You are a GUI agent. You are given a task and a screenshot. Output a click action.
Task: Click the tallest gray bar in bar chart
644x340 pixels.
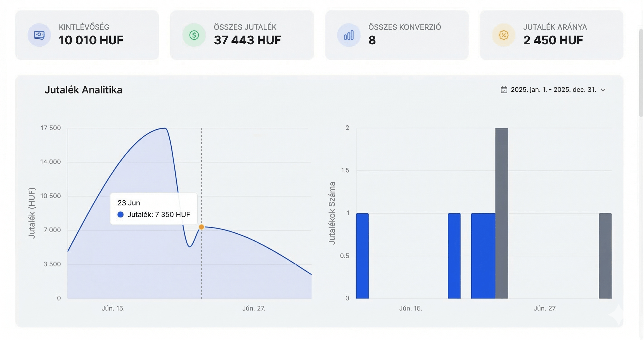click(501, 213)
